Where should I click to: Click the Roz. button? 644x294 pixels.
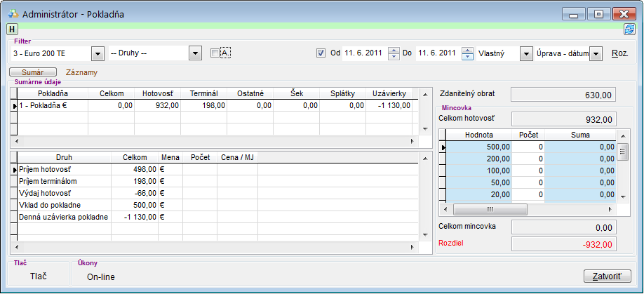(x=619, y=54)
